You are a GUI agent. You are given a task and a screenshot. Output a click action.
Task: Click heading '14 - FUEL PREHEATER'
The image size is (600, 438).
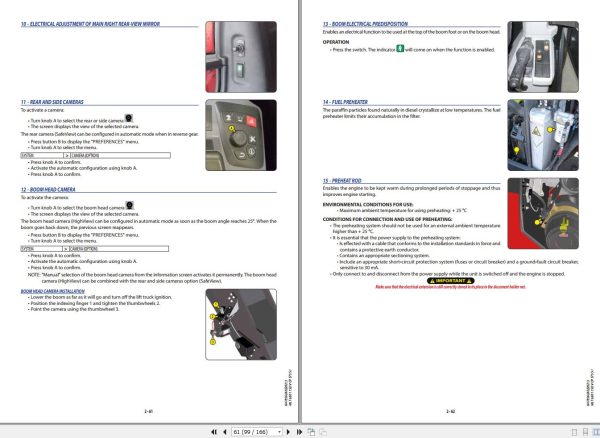point(345,102)
